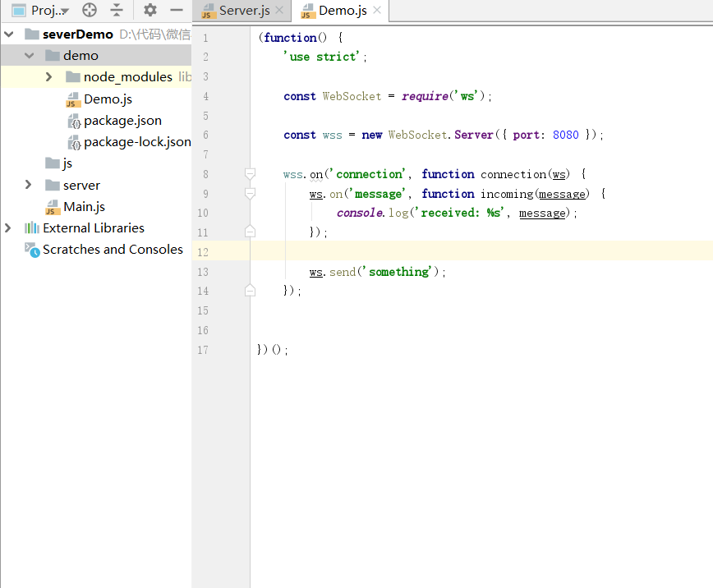Click the js folder icon
Image resolution: width=713 pixels, height=588 pixels.
point(53,163)
